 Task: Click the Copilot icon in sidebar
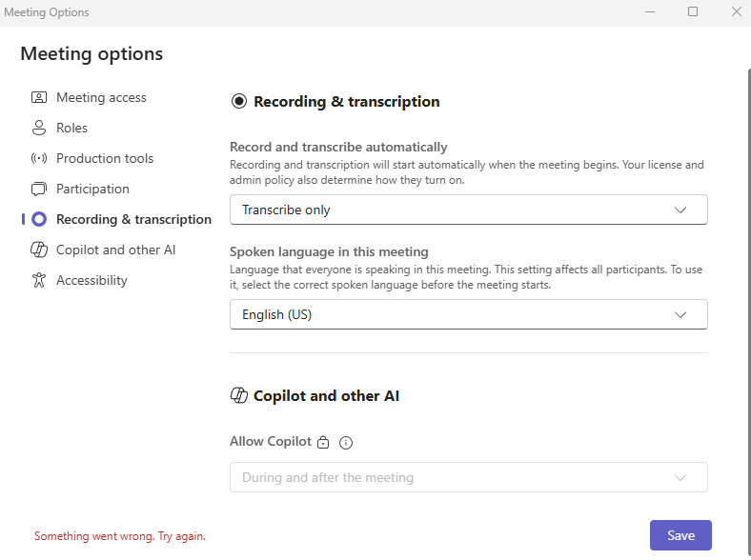click(39, 250)
